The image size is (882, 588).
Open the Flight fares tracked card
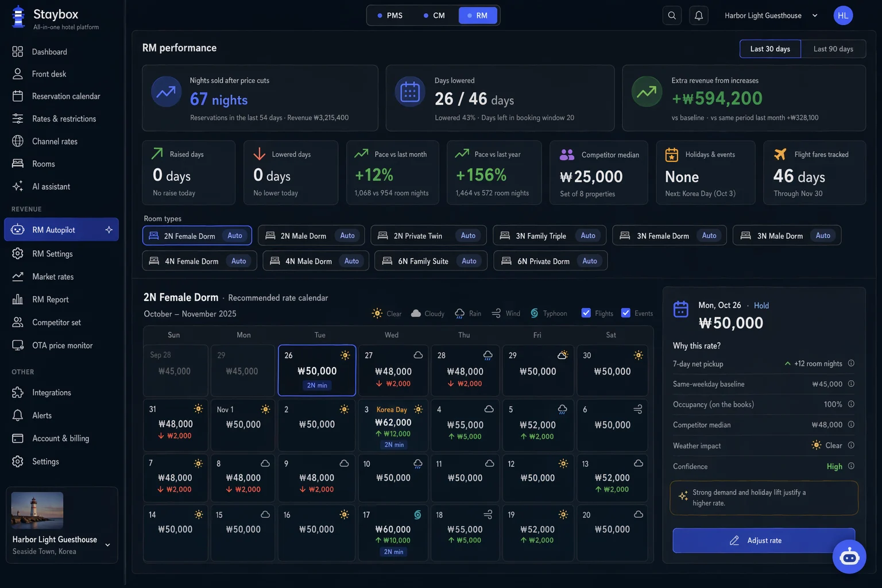click(x=815, y=173)
